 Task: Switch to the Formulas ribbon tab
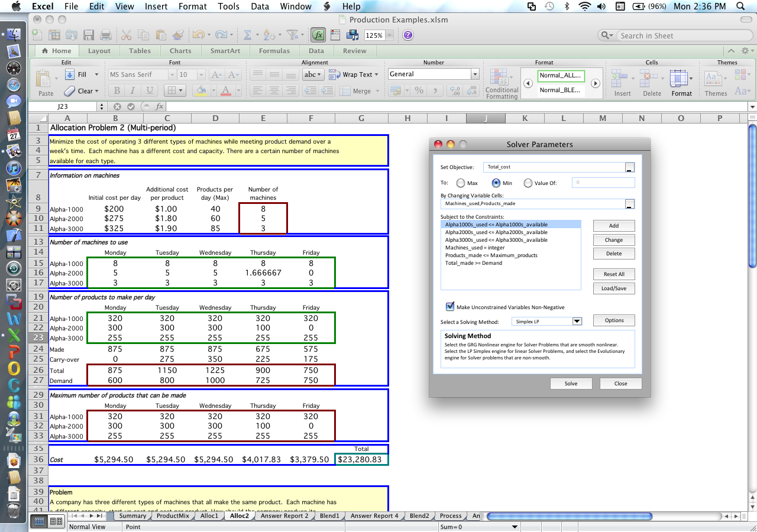(274, 51)
